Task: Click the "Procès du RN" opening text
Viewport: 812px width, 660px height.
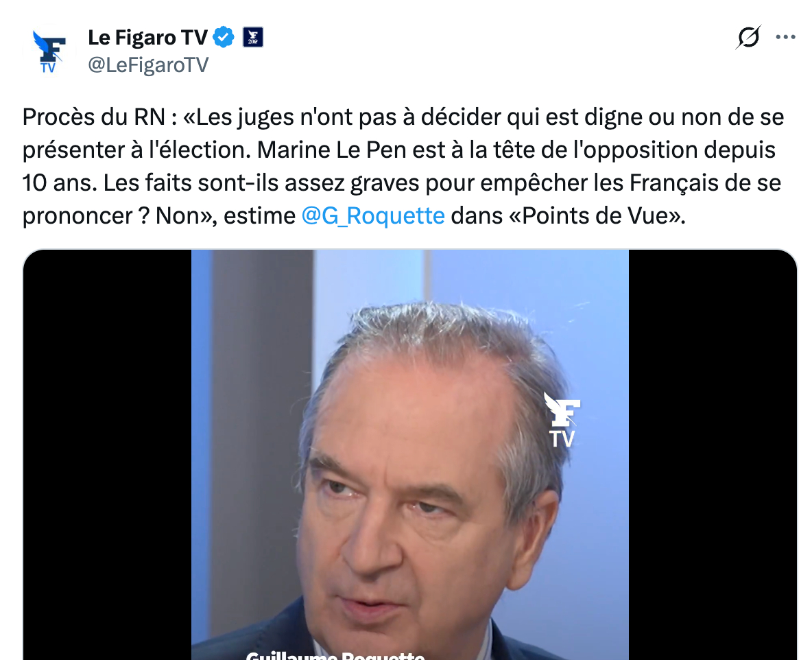Action: [x=94, y=117]
